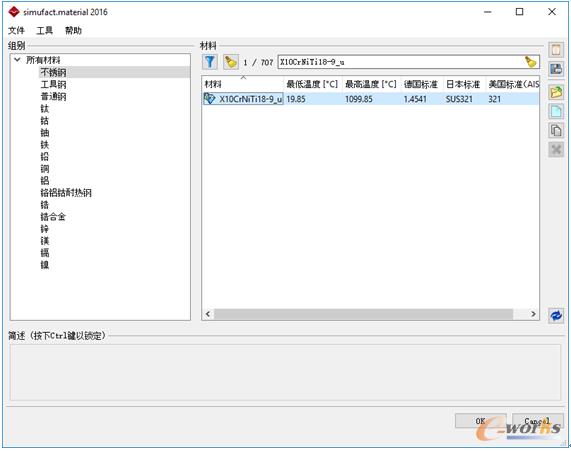The height and width of the screenshot is (451, 571).
Task: Select the 锆合金 group
Action: pyautogui.click(x=53, y=217)
